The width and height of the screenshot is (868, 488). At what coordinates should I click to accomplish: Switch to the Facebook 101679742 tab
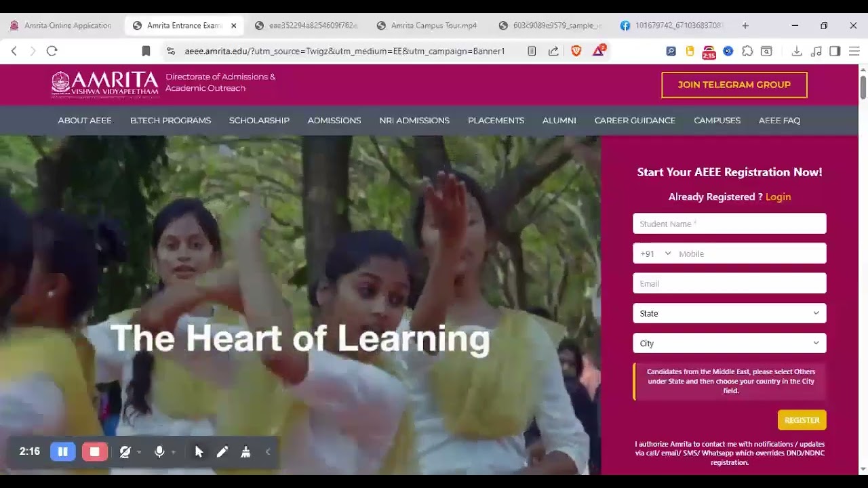672,26
